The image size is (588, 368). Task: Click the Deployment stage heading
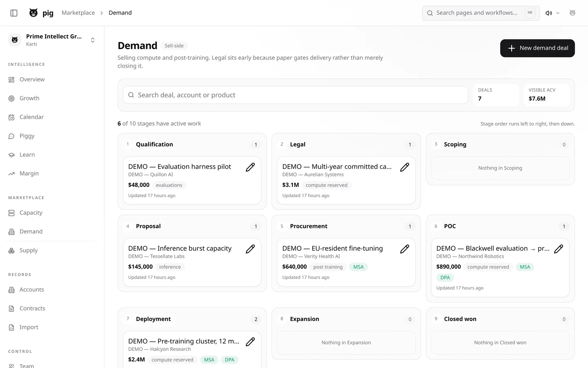tap(153, 319)
